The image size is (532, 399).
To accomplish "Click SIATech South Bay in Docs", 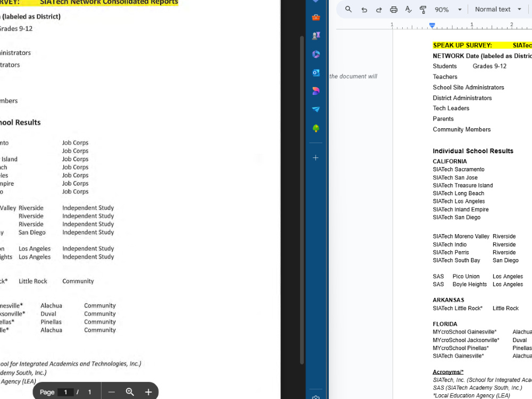I will [x=456, y=260].
